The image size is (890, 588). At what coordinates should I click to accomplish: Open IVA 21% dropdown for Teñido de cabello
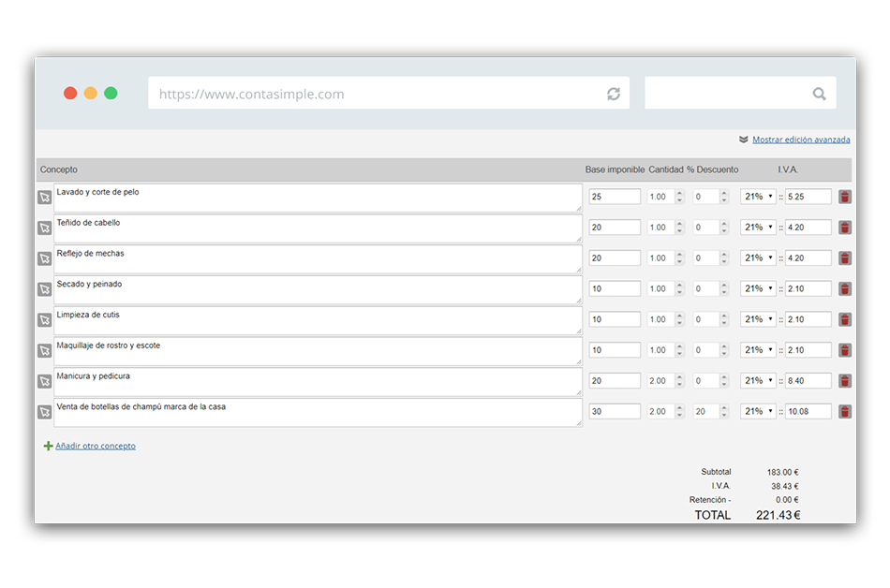[x=758, y=228]
